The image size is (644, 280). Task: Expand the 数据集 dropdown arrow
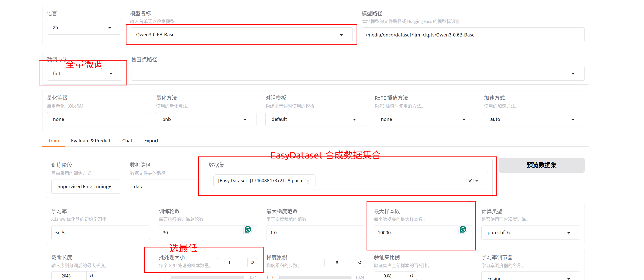point(477,181)
